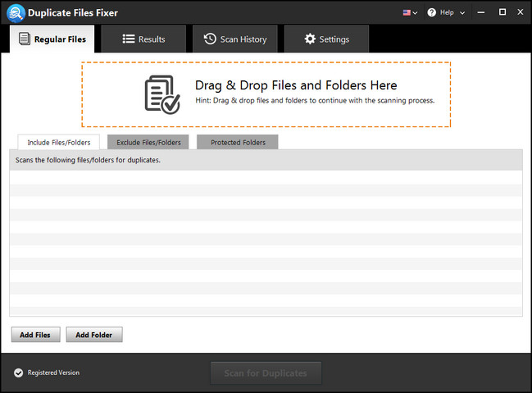Click the Duplicate Files Fixer logo icon
532x393 pixels.
click(x=14, y=12)
